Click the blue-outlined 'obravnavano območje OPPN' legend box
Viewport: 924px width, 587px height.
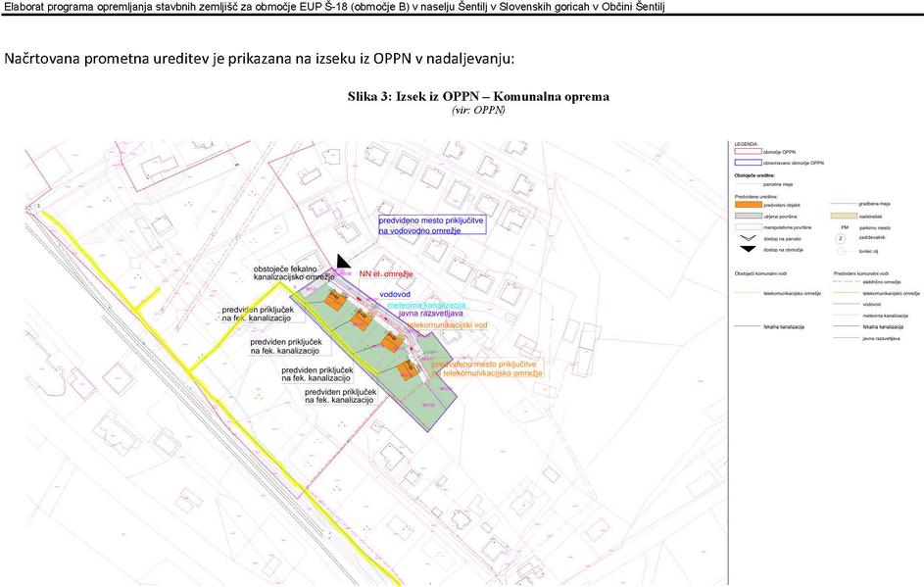pos(749,163)
